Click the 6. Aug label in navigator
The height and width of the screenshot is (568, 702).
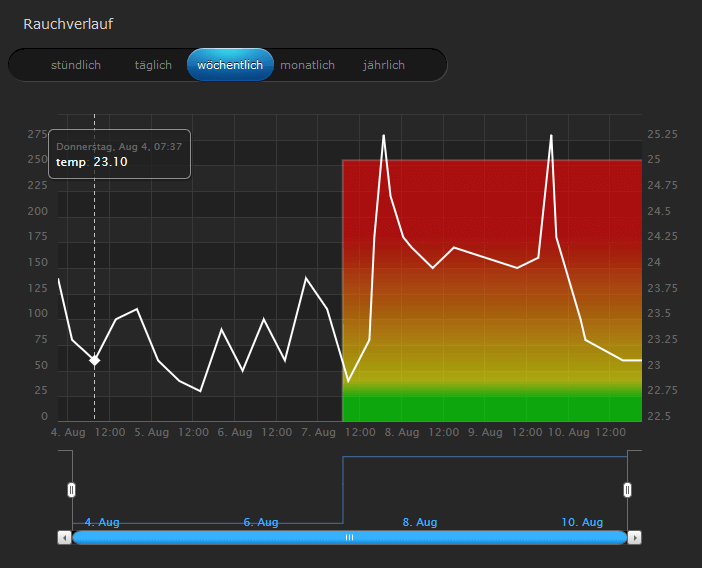click(261, 522)
